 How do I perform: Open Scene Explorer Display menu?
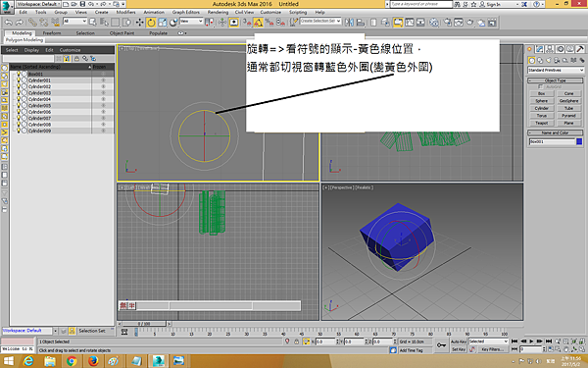click(x=31, y=50)
